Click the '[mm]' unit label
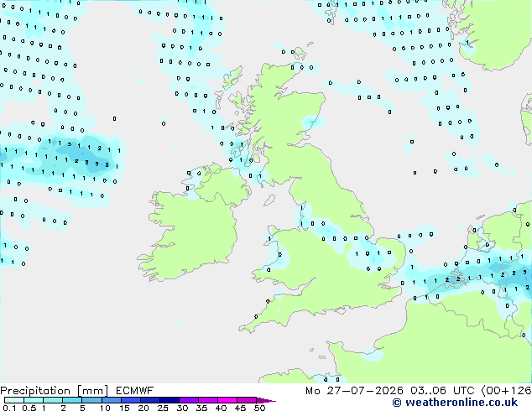Viewport: 532px width, 411px height. pyautogui.click(x=92, y=391)
